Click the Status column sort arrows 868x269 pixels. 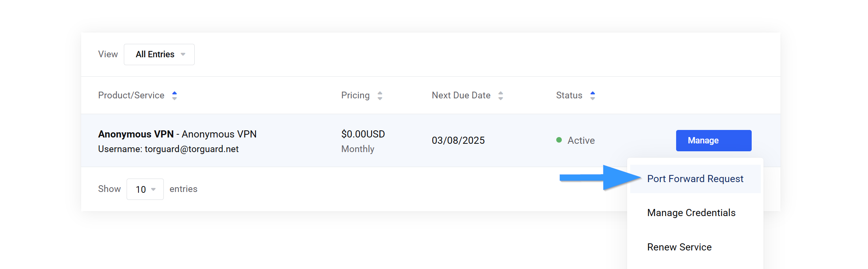(592, 96)
